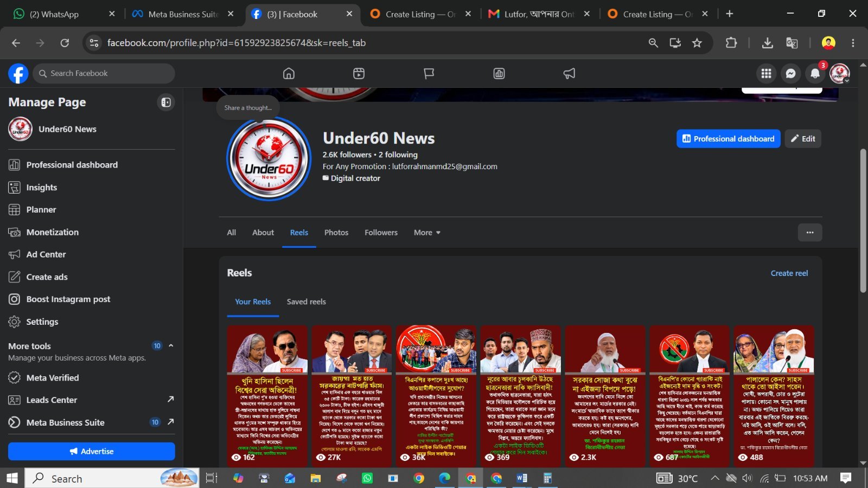Open a new browser tab with plus button
This screenshot has width=868, height=488.
click(x=730, y=14)
